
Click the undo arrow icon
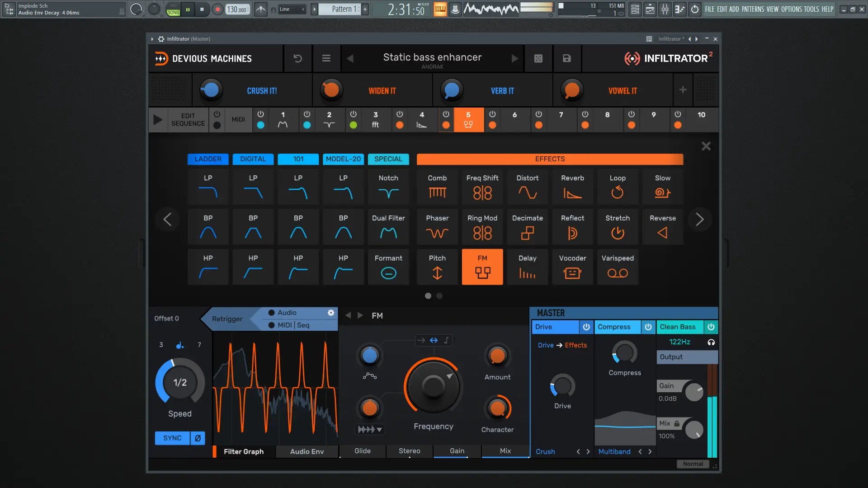[x=297, y=58]
